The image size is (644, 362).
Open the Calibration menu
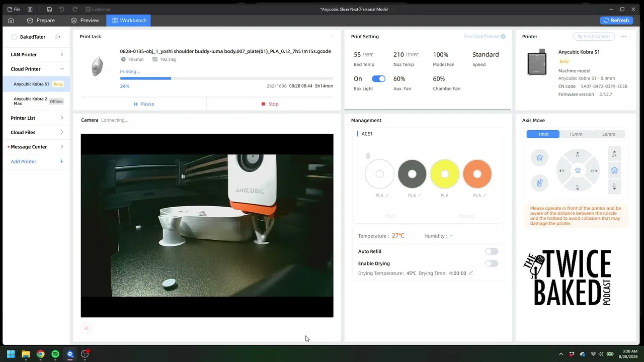pos(99,9)
